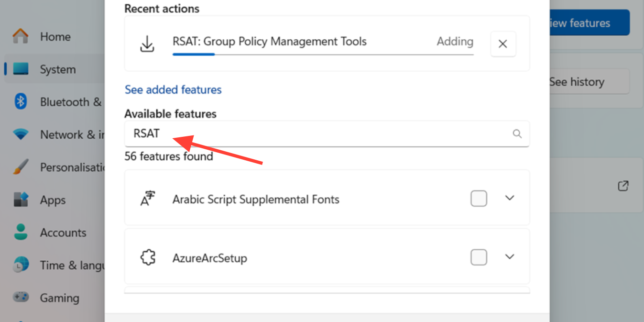Tick the AzureArcSetup checkbox
This screenshot has width=644, height=322.
479,257
